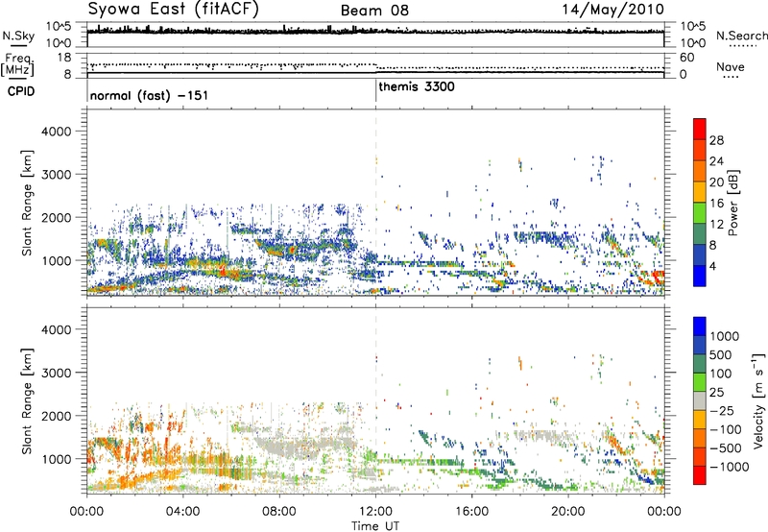Click the velocity panel 'Slant Range [km]' label
The height and width of the screenshot is (532, 768).
point(27,401)
